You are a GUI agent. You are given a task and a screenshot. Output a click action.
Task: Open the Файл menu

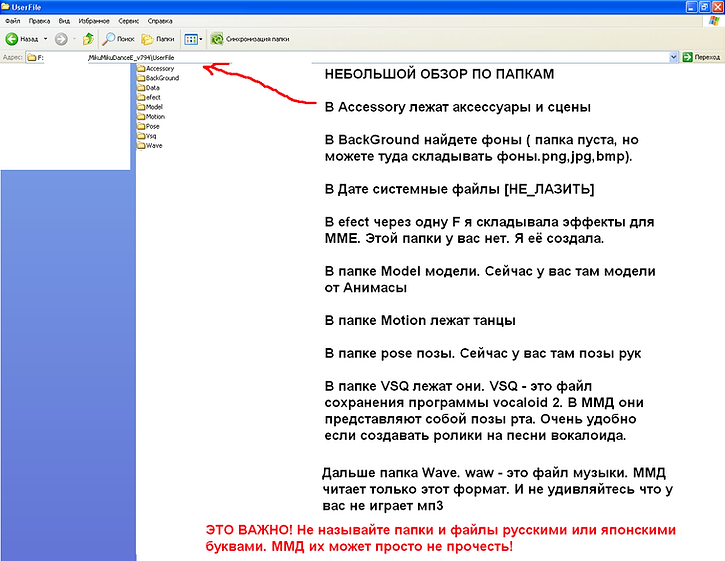tap(12, 21)
